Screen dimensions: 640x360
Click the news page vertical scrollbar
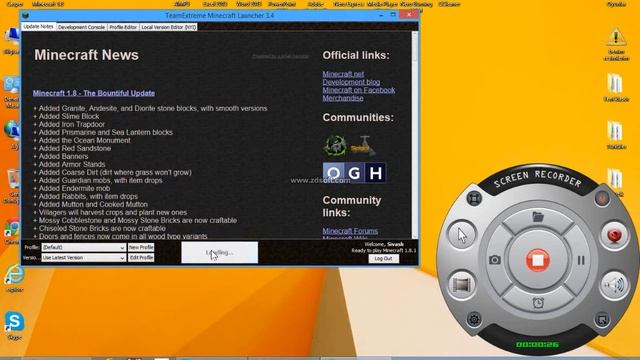415,135
